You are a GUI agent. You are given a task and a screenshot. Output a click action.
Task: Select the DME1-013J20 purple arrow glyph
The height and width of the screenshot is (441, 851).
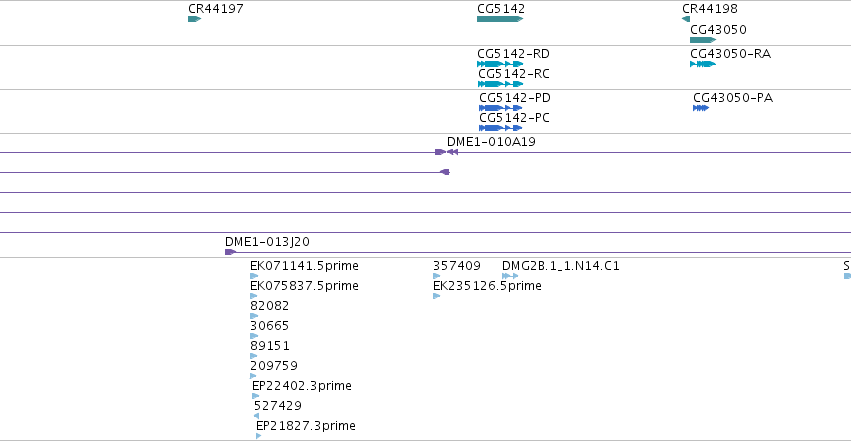tap(230, 252)
